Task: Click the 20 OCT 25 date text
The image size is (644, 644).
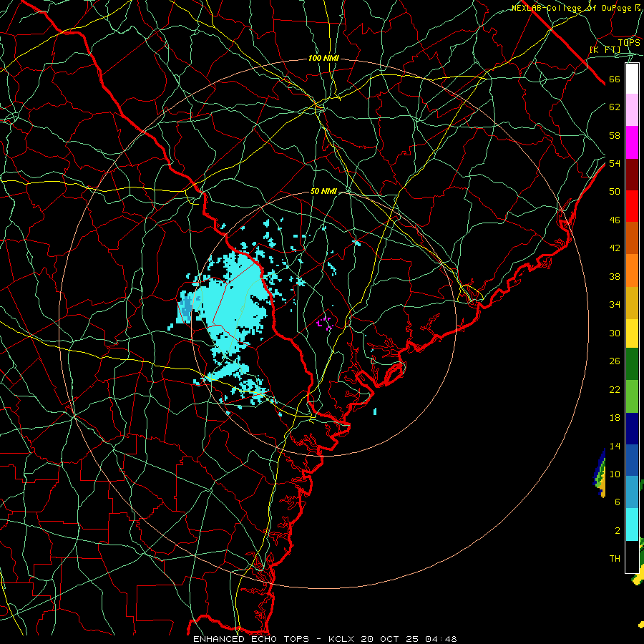Action: pyautogui.click(x=391, y=639)
